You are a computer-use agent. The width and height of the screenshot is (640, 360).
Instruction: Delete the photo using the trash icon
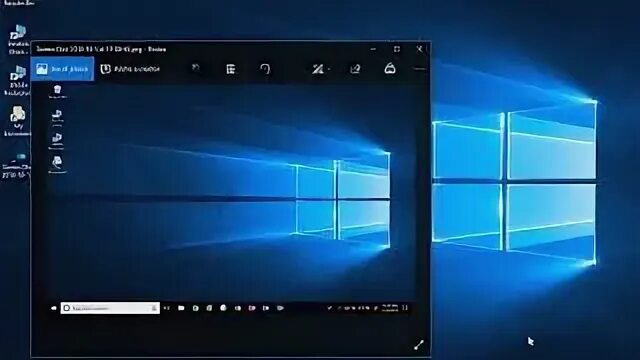coord(231,69)
